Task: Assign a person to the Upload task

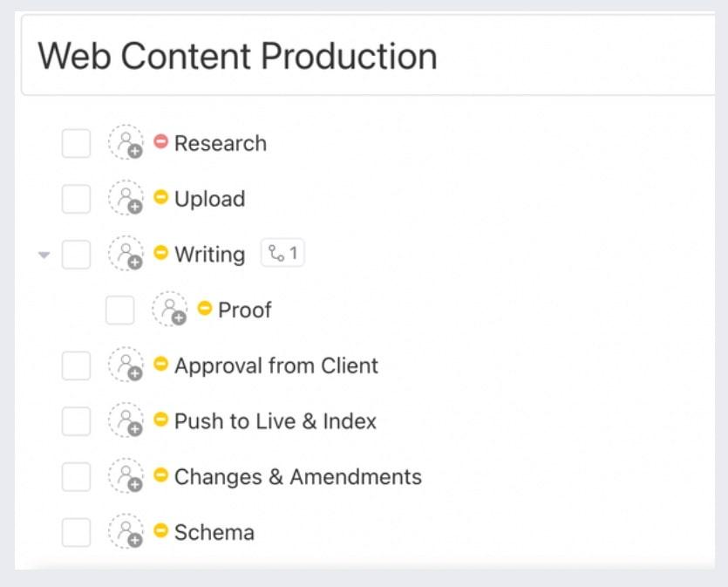Action: pos(126,199)
